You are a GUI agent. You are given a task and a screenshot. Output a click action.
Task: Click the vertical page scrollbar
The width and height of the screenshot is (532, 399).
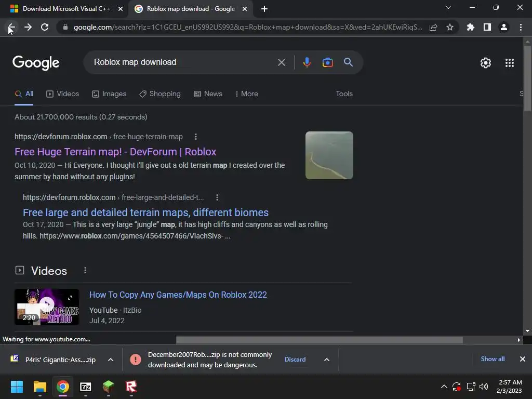527,78
